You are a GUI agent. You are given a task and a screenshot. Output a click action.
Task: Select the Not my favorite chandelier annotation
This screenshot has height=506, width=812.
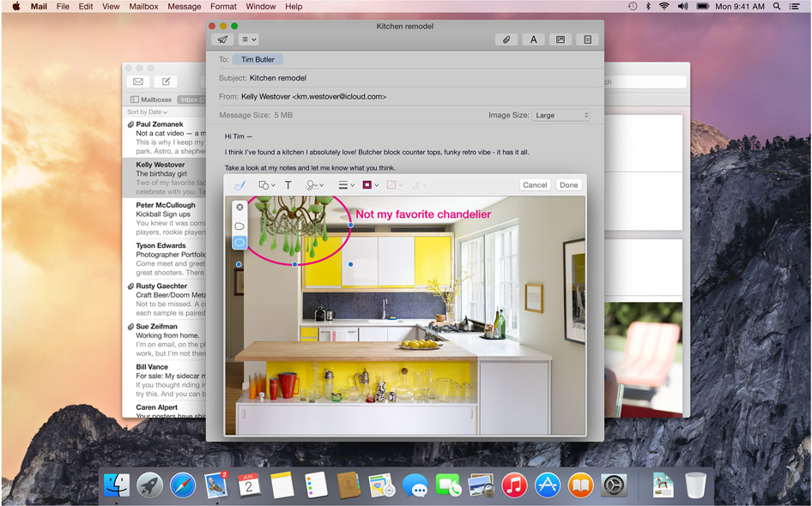pyautogui.click(x=423, y=214)
